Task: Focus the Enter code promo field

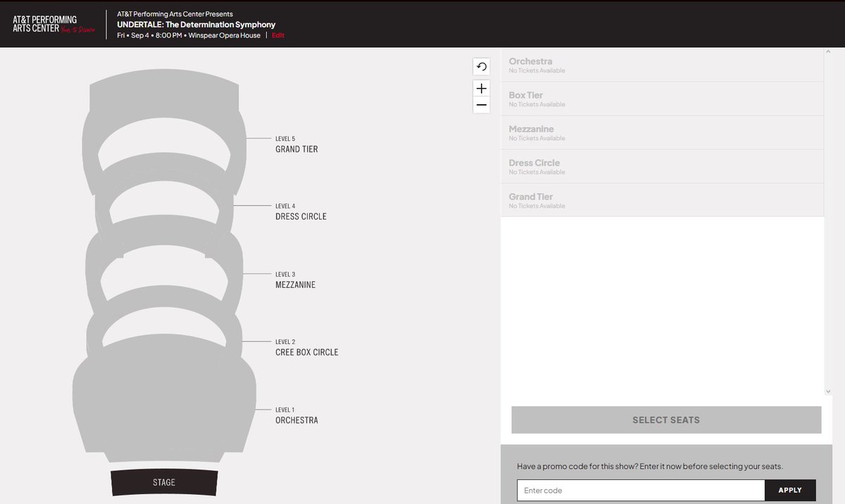Action: (x=641, y=490)
